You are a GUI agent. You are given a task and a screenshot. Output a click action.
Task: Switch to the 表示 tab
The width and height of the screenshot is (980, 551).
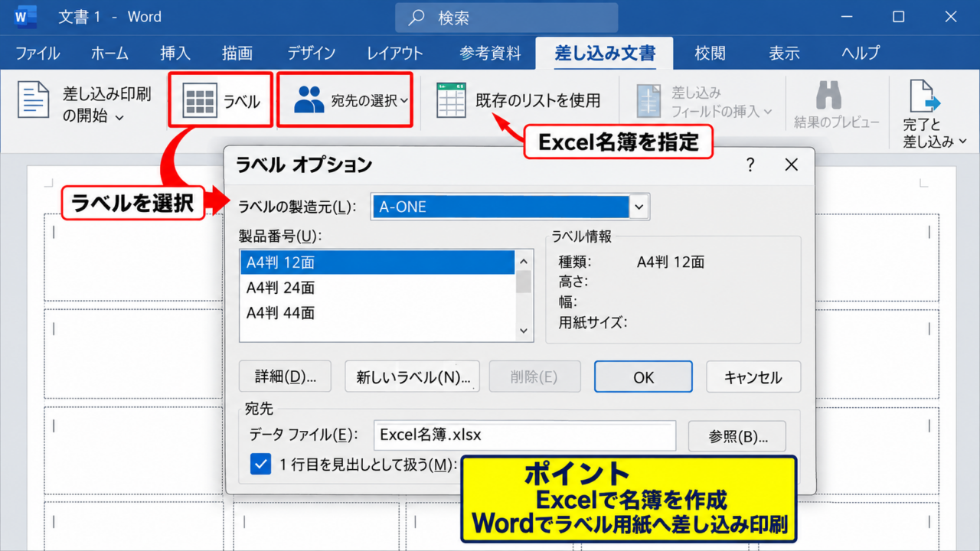[784, 53]
